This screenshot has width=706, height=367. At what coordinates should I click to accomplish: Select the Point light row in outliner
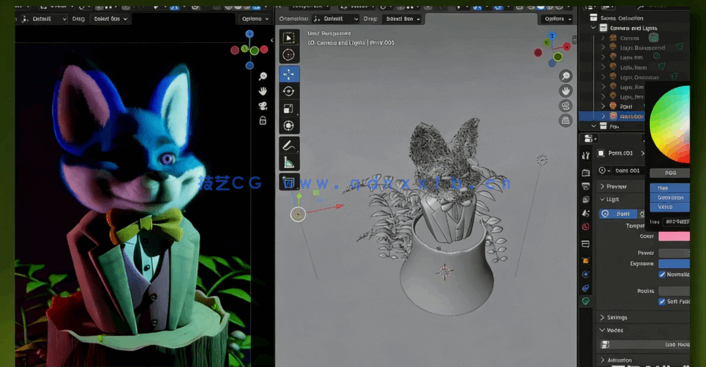pos(626,107)
